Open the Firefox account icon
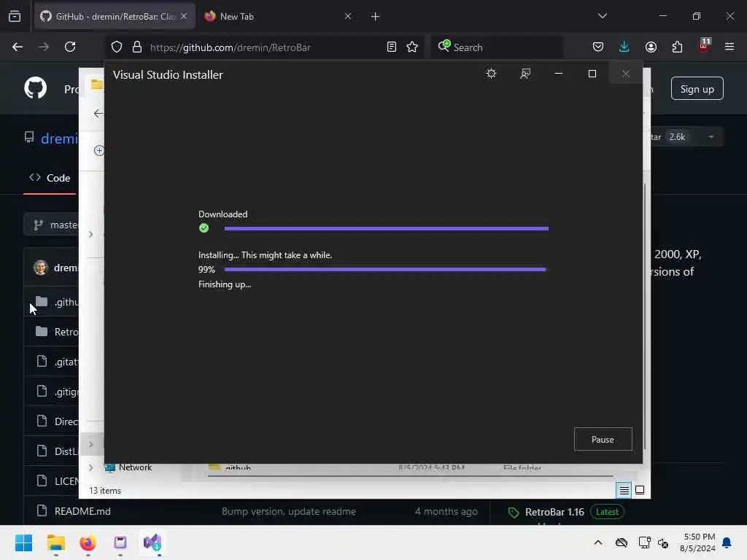The image size is (747, 560). (651, 47)
